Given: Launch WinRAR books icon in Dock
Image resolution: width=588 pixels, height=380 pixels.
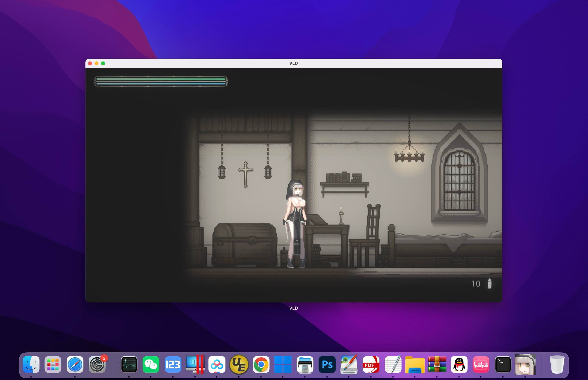Looking at the screenshot, I should tap(437, 364).
